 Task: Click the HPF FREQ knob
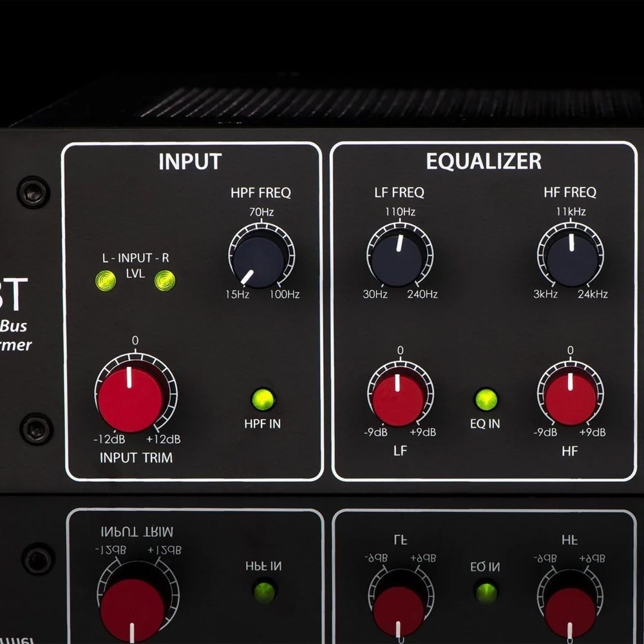[260, 259]
